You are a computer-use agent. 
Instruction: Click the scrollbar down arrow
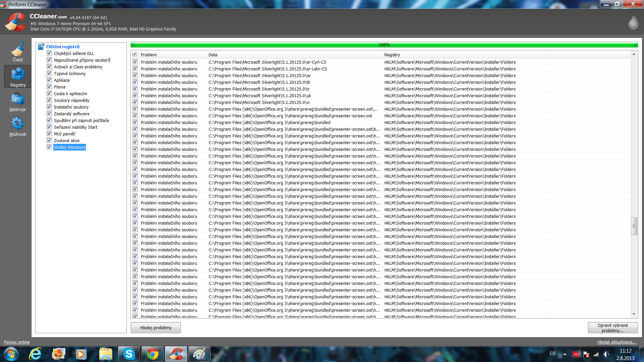tap(634, 314)
